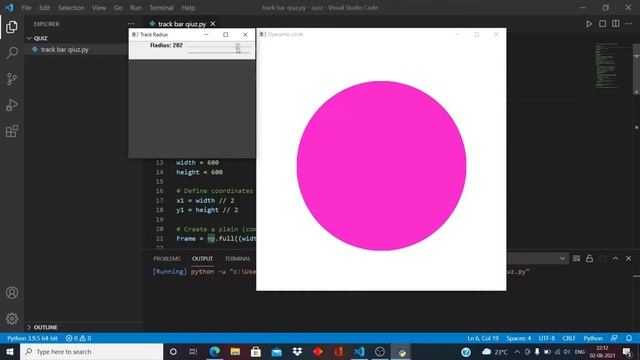Viewport: 640px width, 360px height.
Task: Open feedback icon in status bar
Action: click(614, 338)
